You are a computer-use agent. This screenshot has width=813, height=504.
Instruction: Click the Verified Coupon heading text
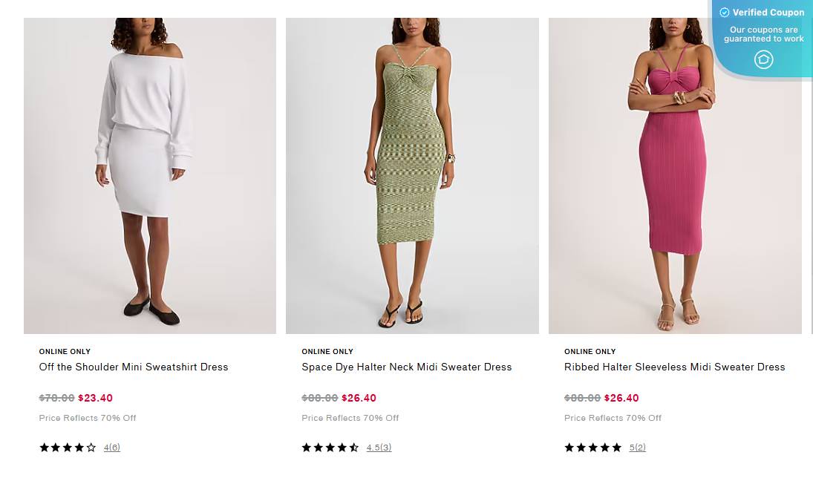click(x=768, y=13)
